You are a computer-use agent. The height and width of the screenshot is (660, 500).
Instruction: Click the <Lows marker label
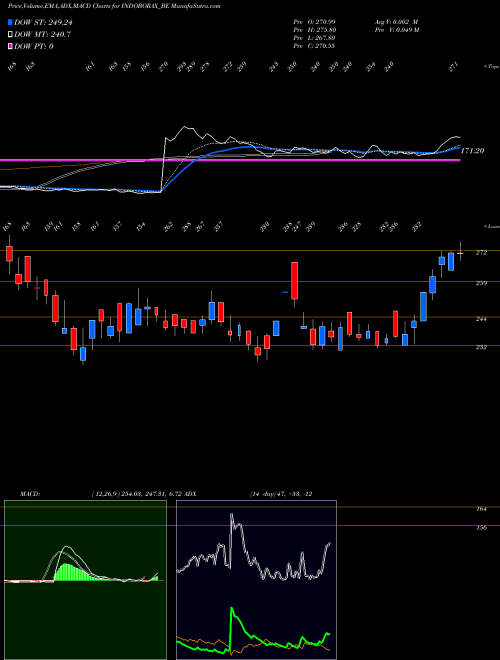point(491,226)
